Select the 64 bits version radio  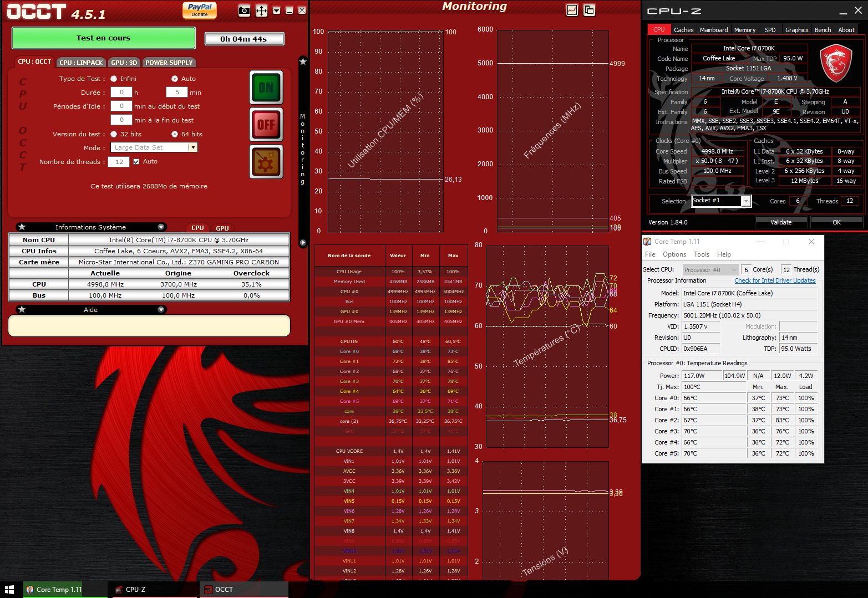(x=175, y=134)
